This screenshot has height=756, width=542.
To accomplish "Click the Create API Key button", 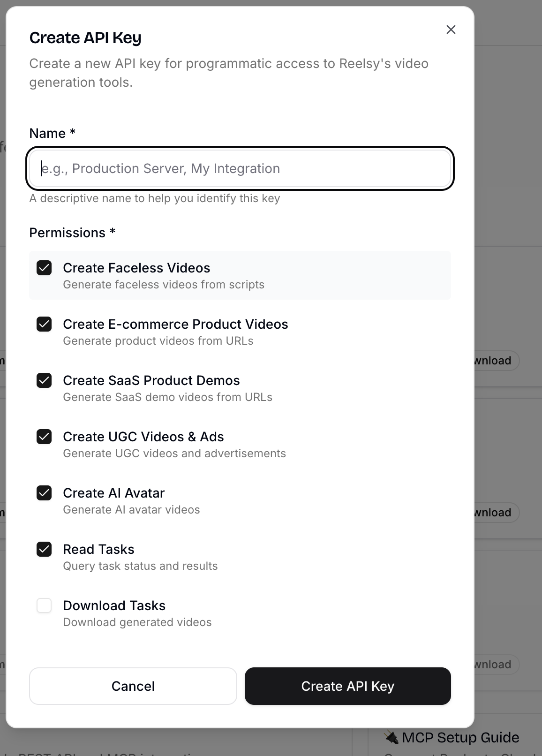I will 347,686.
